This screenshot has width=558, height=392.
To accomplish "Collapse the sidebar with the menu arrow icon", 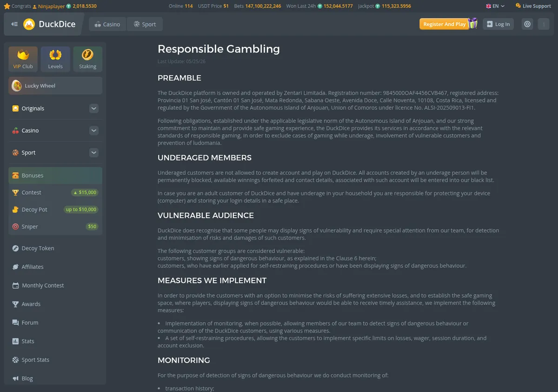I will tap(14, 24).
